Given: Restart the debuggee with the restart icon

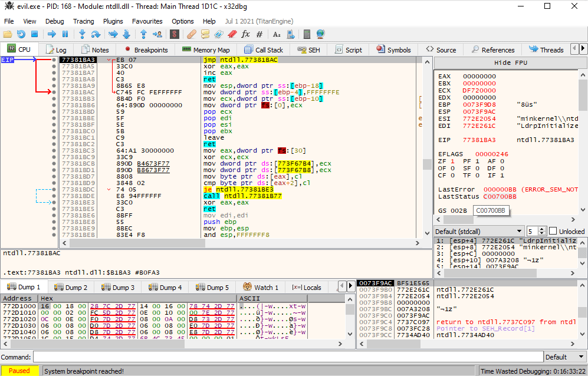Looking at the screenshot, I should tap(21, 35).
